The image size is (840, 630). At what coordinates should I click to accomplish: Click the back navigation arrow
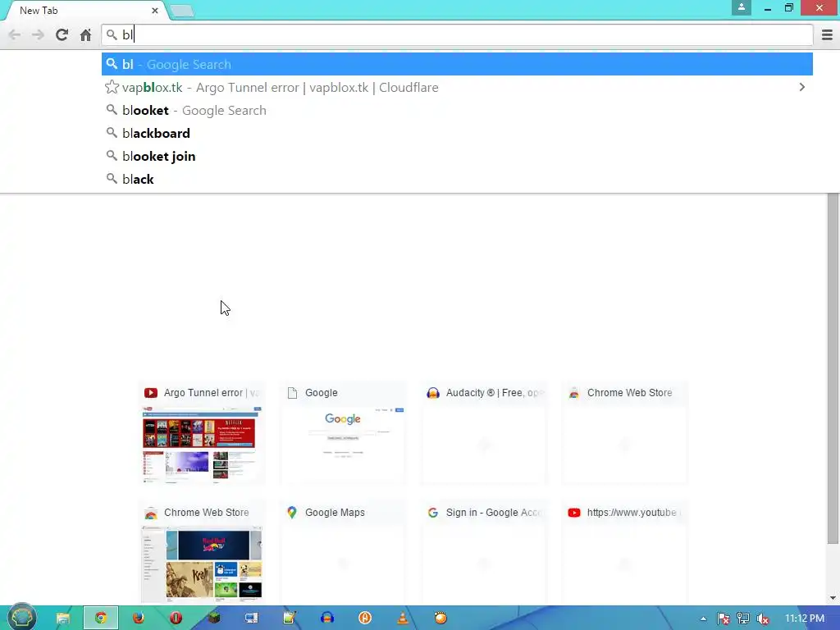(15, 35)
